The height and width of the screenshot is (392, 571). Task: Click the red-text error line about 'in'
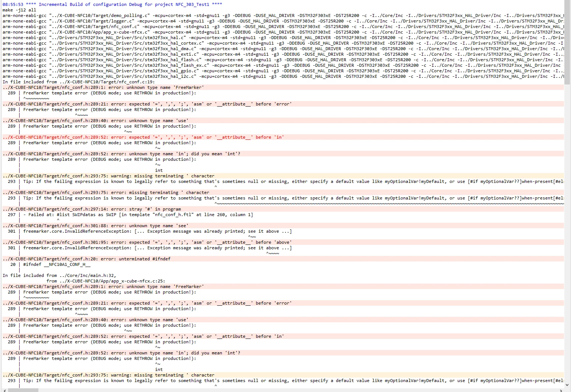(x=283, y=137)
